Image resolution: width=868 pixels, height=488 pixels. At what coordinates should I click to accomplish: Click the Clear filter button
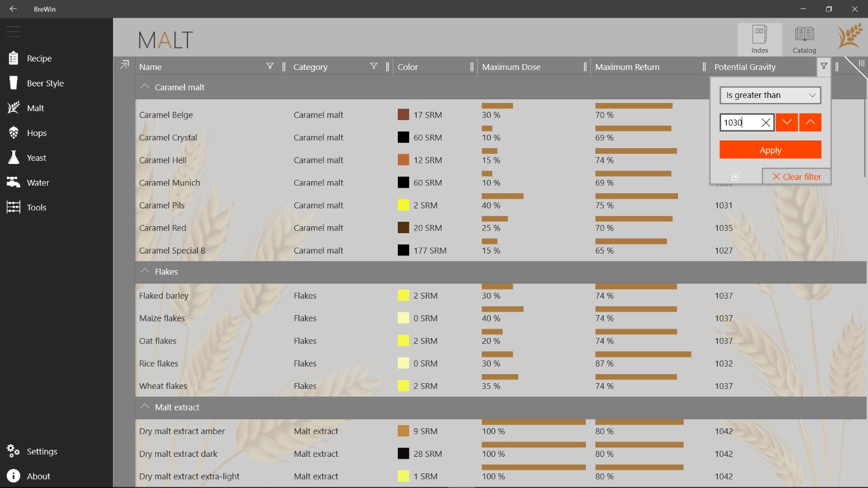[796, 177]
